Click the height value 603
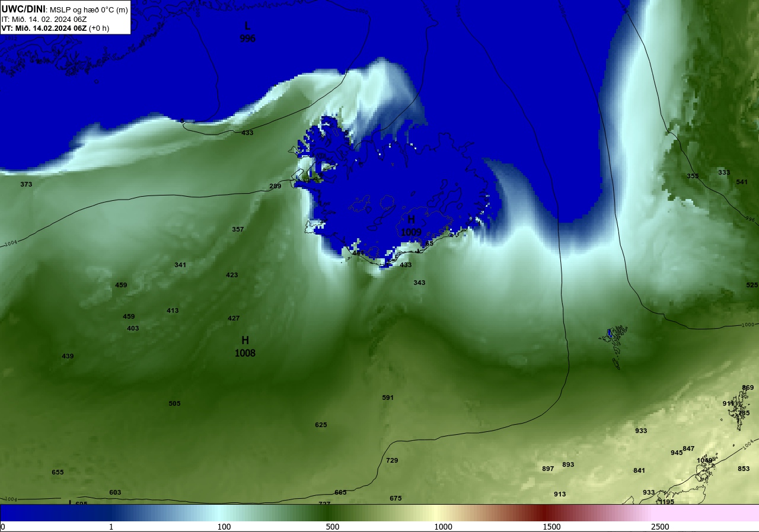 [x=115, y=492]
